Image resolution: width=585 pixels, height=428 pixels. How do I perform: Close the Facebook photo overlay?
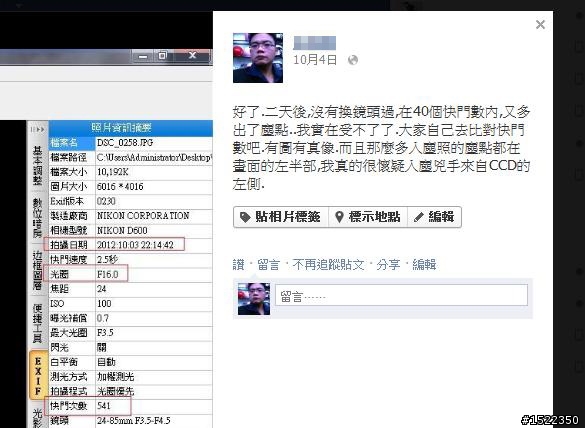(540, 25)
